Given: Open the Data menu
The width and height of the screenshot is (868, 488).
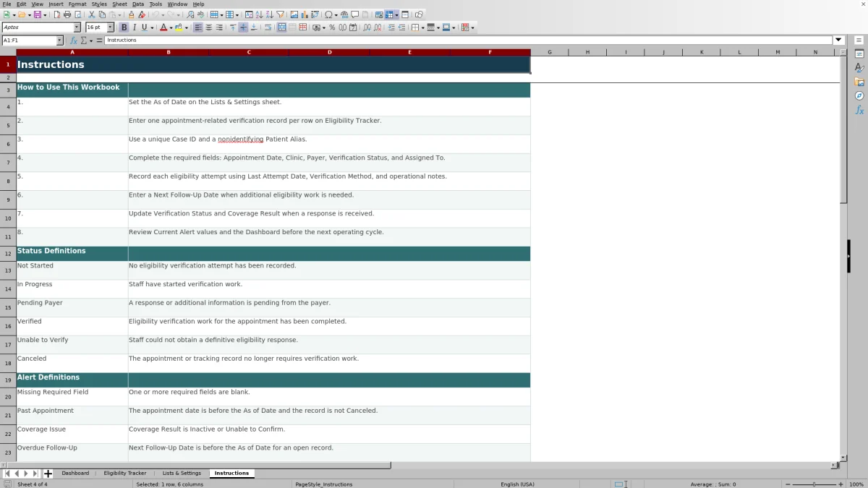Looking at the screenshot, I should click(x=138, y=4).
